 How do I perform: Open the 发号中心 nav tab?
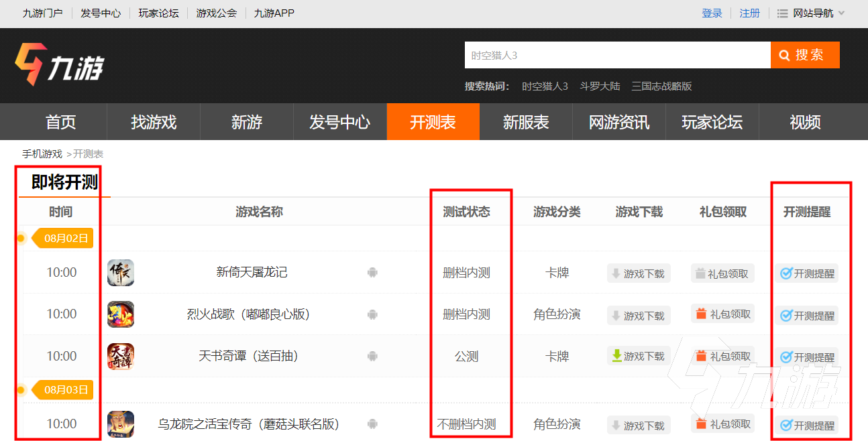point(340,122)
